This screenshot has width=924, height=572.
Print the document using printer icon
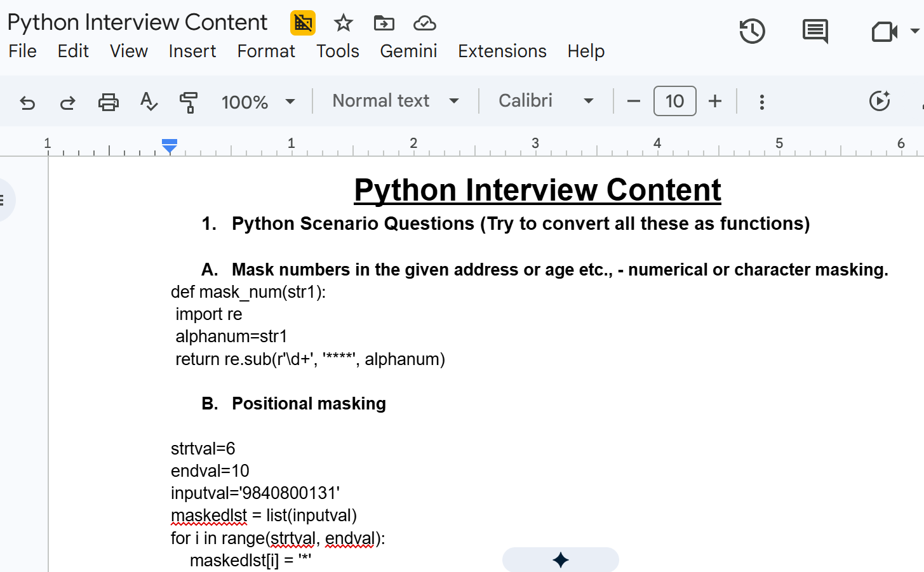point(109,102)
